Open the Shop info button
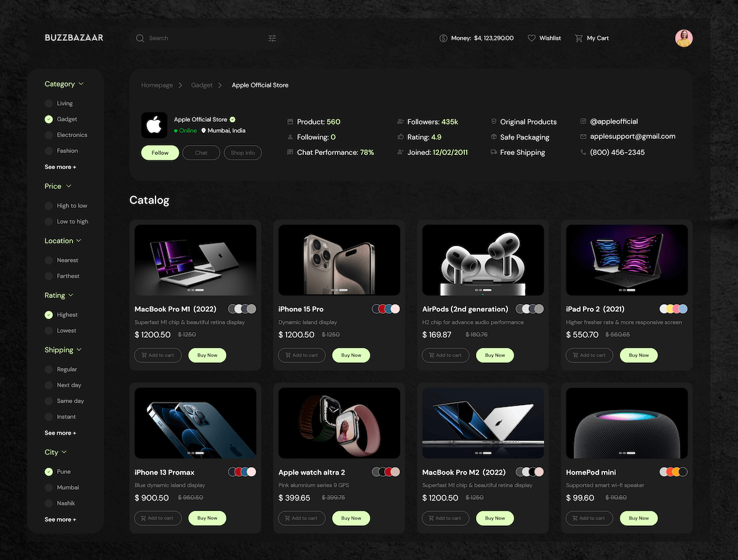738x560 pixels. 242,152
